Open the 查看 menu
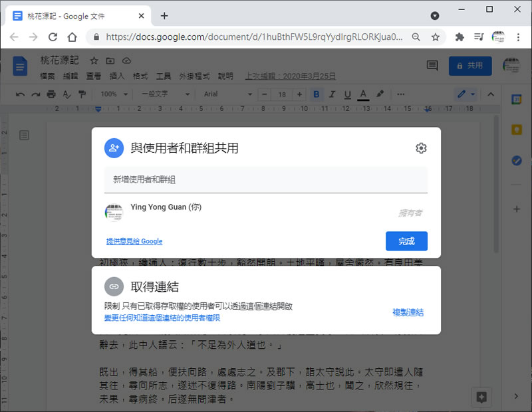 93,76
